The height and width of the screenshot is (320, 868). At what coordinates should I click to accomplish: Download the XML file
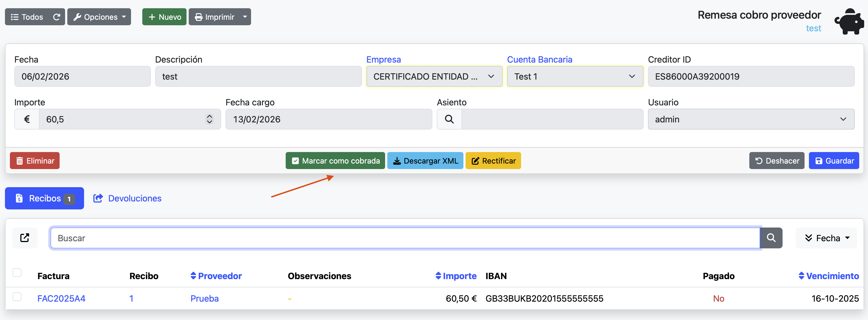[x=425, y=161]
